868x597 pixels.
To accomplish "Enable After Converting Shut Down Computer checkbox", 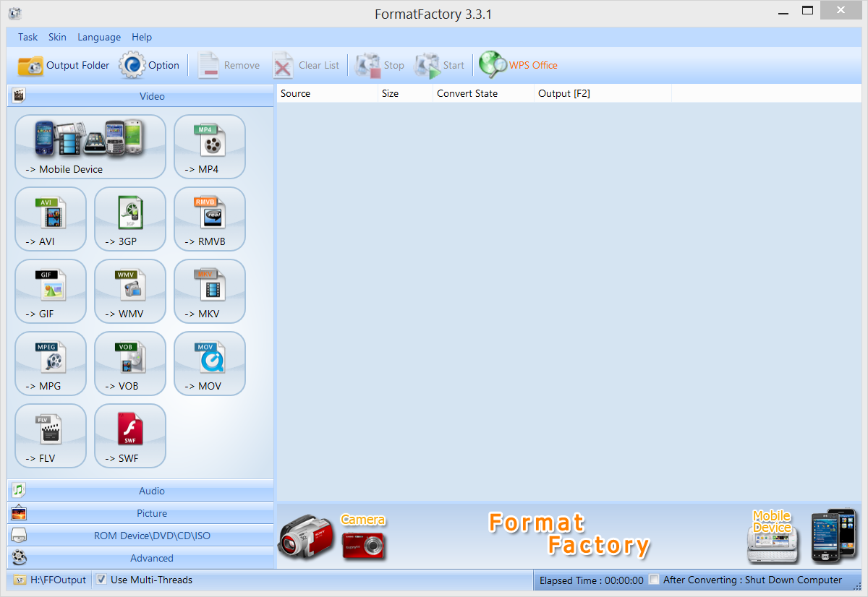I will (x=655, y=580).
